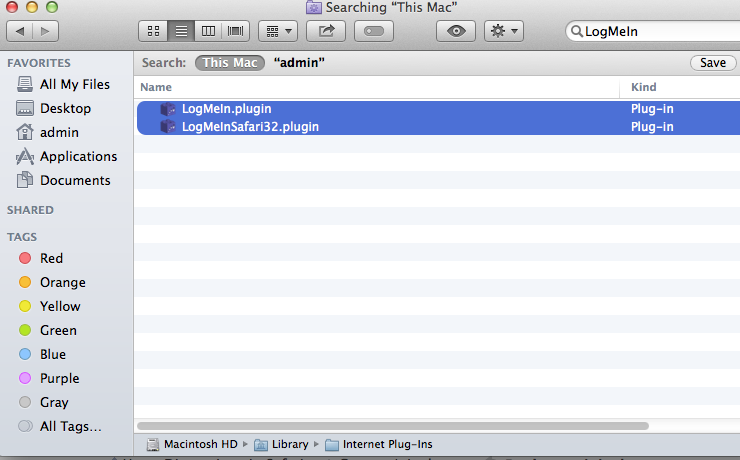This screenshot has height=460, width=740.
Task: Switch to list view
Action: [181, 31]
